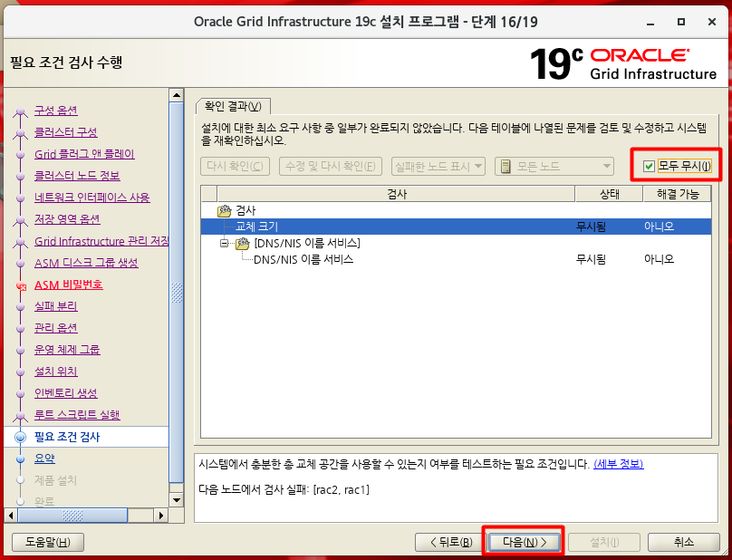This screenshot has width=732, height=560.
Task: Click the 해결 가능 column header
Action: coord(678,194)
